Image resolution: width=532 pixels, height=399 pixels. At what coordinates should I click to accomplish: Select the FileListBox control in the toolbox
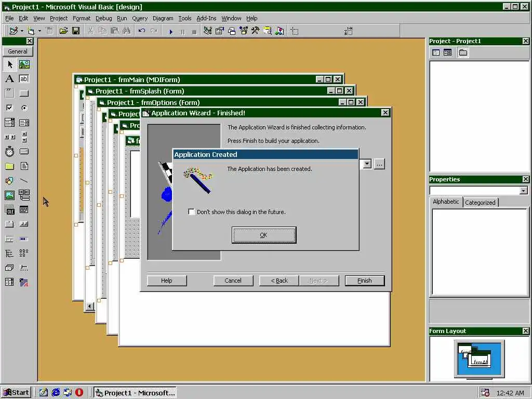[x=24, y=166]
